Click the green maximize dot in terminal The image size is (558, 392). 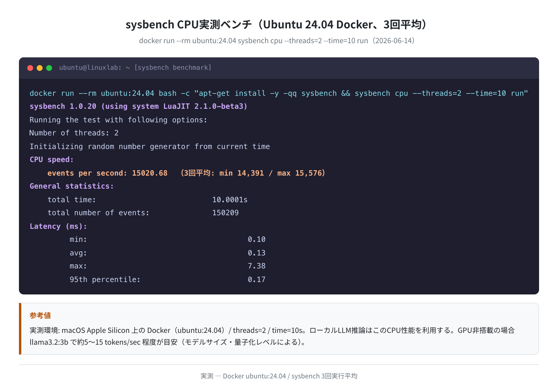49,68
